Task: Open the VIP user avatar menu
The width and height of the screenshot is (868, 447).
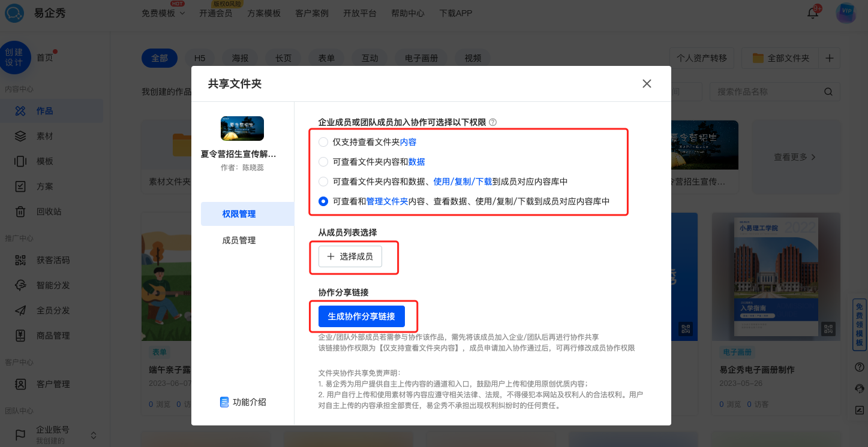Action: [846, 13]
